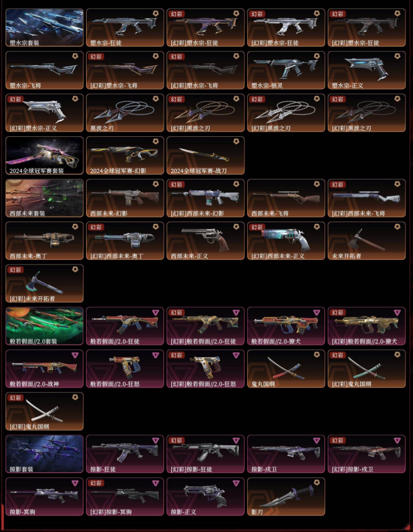This screenshot has width=413, height=532.
Task: Open the 2024全球冠军赛套装 bundle thumbnail
Action: tap(44, 155)
